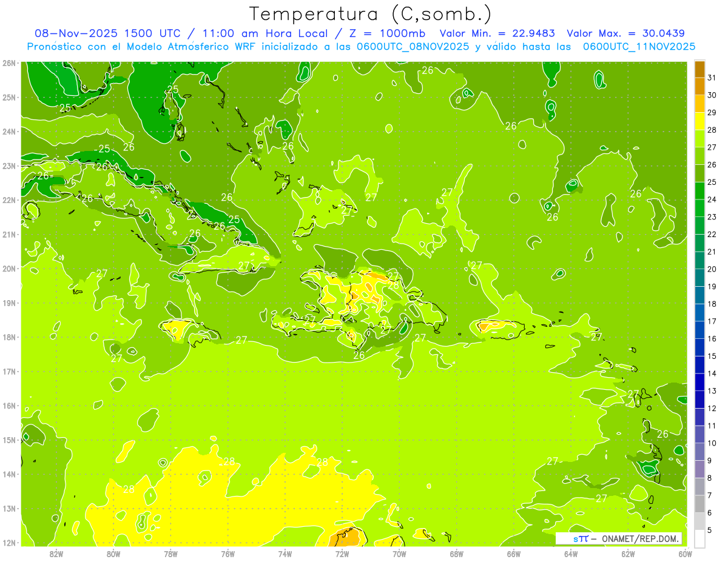Click the 'ONAMET/REP.DOM.' credit label

(641, 538)
